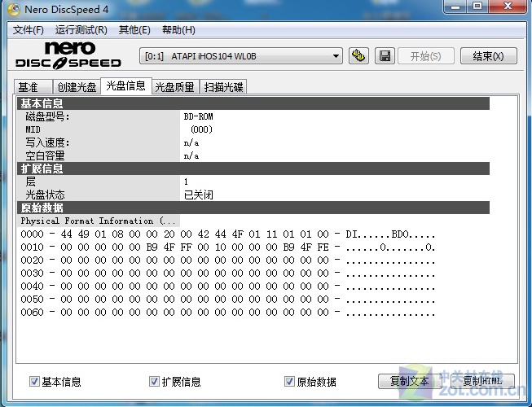Click the Nero DiscSpeed title bar icon
532x407 pixels.
pos(14,9)
